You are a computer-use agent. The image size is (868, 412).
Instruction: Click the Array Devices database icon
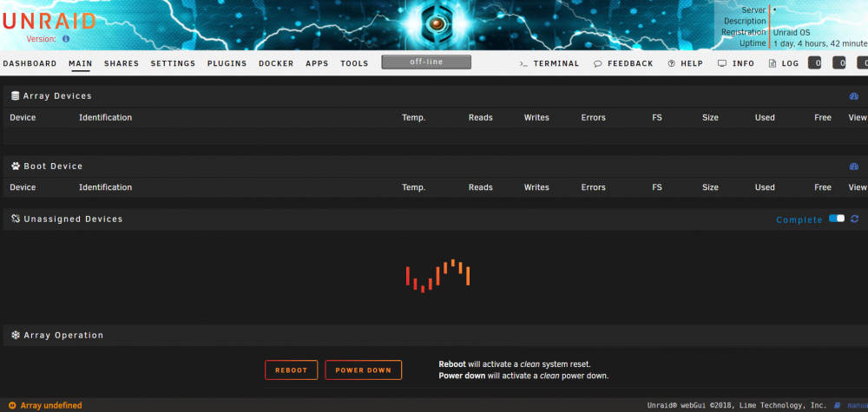16,95
